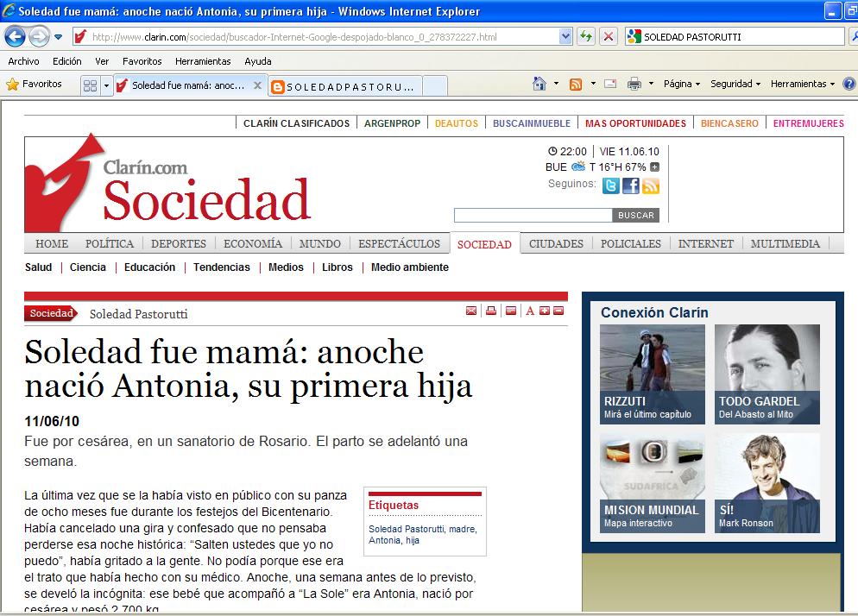This screenshot has width=858, height=616.
Task: Go forward with the browser Forward arrow
Action: 39,36
